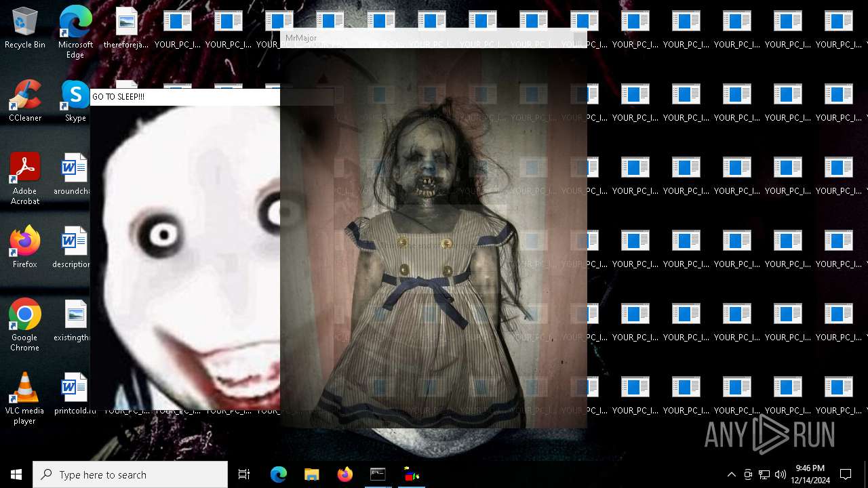This screenshot has width=868, height=488.
Task: Click the white face image in GO TO SLEEP window
Action: click(x=185, y=258)
